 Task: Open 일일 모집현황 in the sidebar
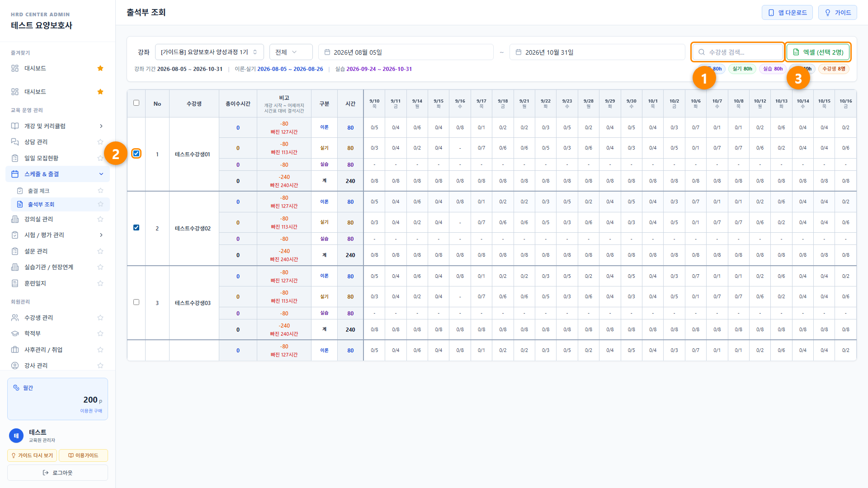pos(57,158)
